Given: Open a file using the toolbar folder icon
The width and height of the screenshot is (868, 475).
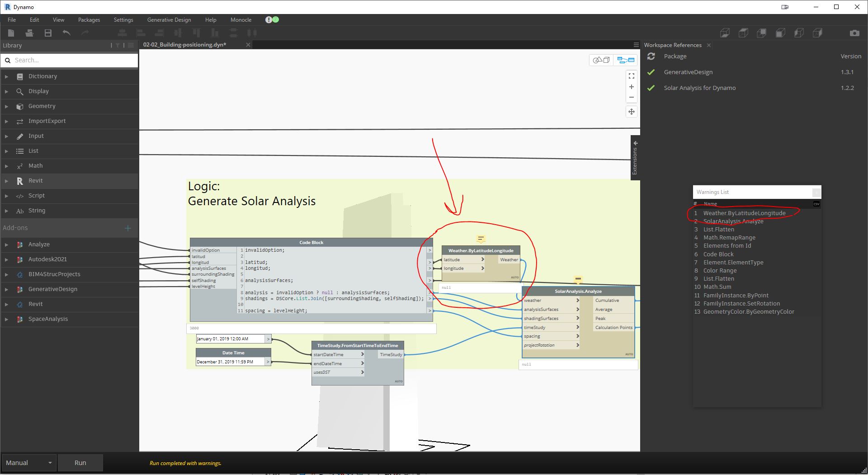Looking at the screenshot, I should 29,33.
